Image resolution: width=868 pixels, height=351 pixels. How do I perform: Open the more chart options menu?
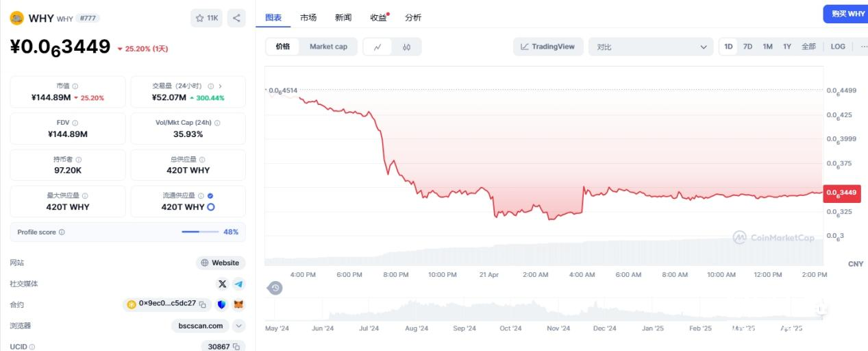coord(860,47)
